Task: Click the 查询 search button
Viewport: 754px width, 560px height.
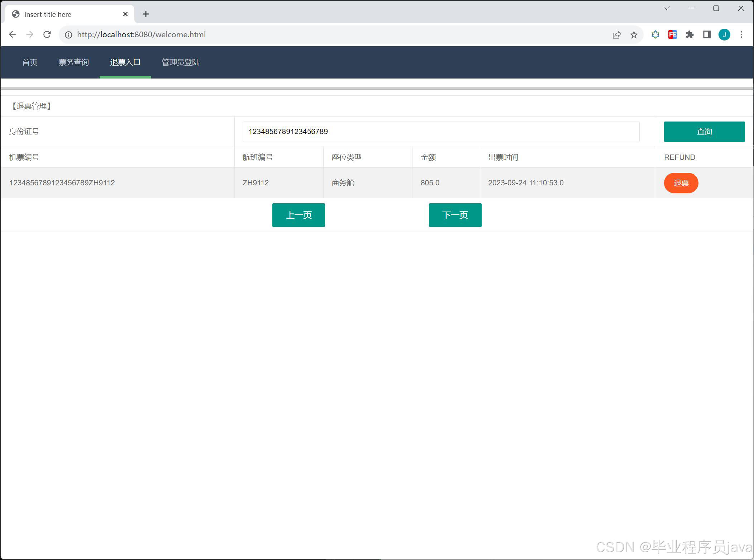Action: click(704, 131)
